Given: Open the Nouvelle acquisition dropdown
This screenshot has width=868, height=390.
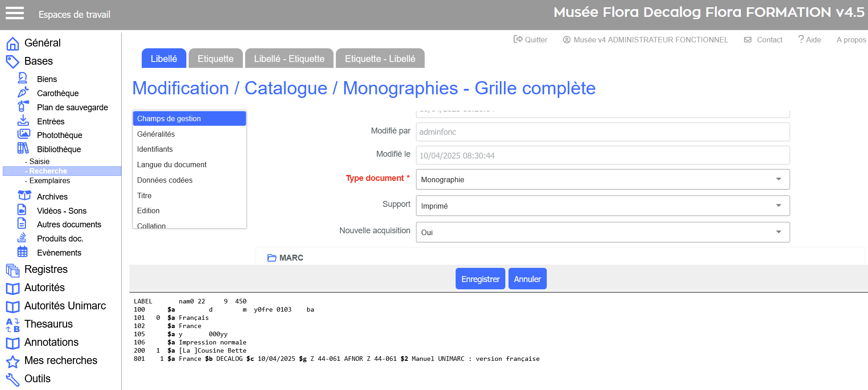Looking at the screenshot, I should 602,232.
